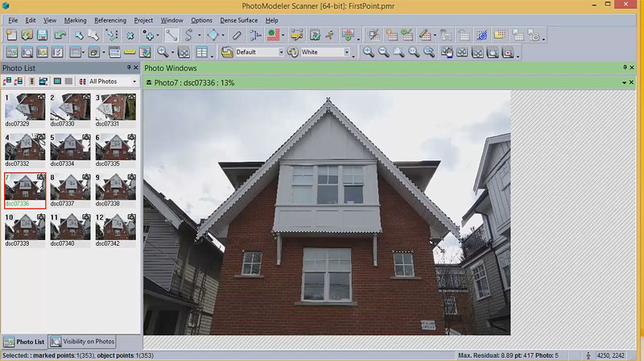Select the Mark Curves S-shaped tool
The width and height of the screenshot is (644, 361).
pyautogui.click(x=189, y=35)
